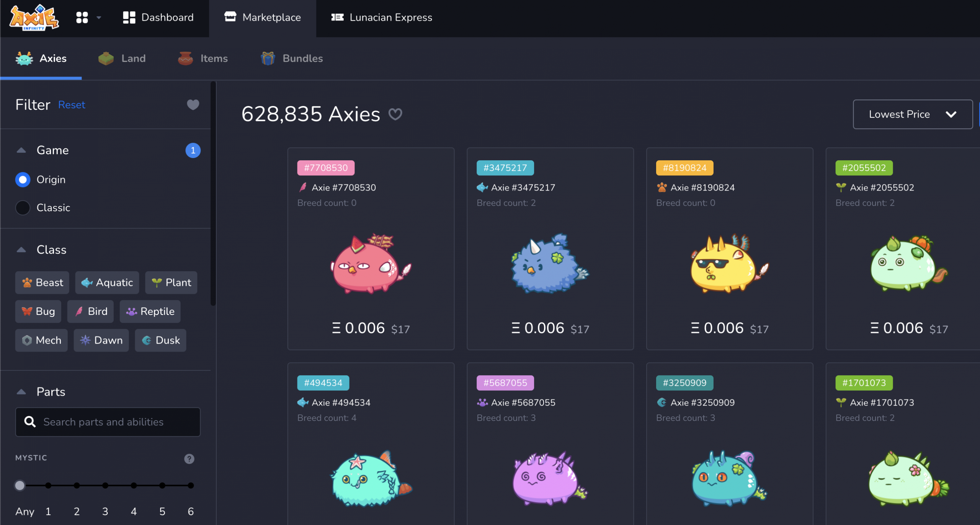Click the Axie Infinity logo

coord(34,18)
